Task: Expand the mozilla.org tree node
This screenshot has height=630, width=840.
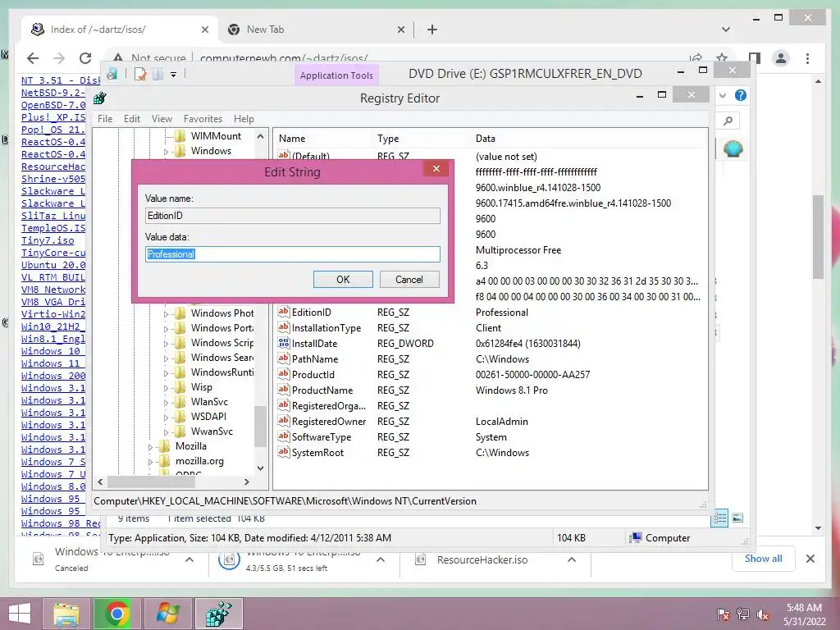Action: pyautogui.click(x=151, y=461)
